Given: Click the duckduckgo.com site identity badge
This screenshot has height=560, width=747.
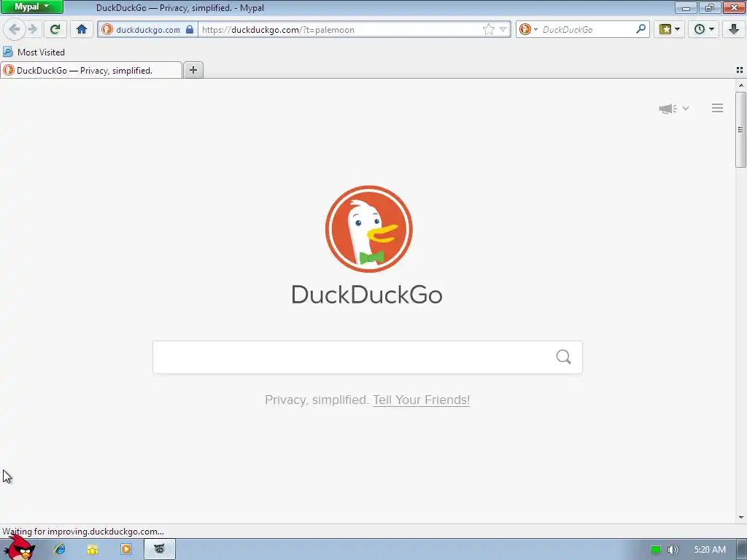Looking at the screenshot, I should [x=147, y=29].
